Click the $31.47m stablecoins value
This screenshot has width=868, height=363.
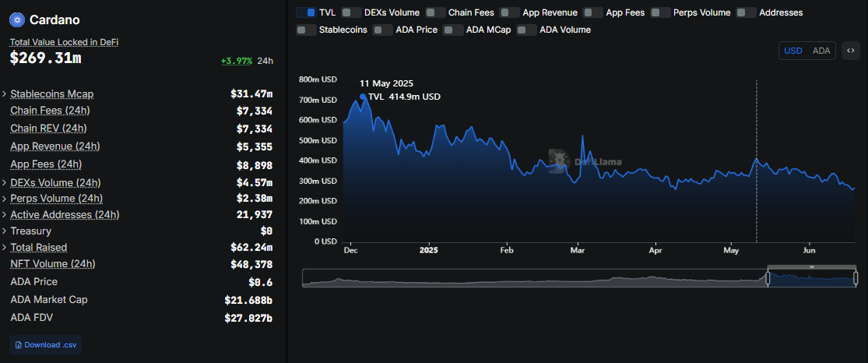251,93
